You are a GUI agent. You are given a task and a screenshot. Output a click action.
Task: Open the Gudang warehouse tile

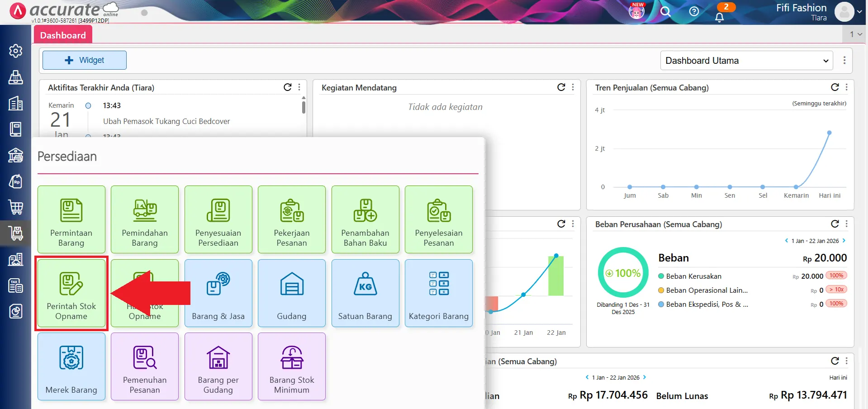pos(292,293)
